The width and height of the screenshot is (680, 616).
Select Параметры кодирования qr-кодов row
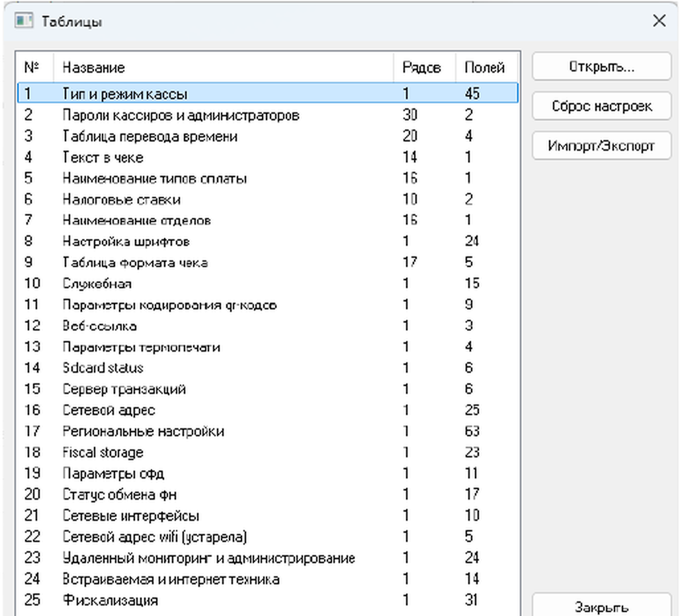[x=268, y=305]
